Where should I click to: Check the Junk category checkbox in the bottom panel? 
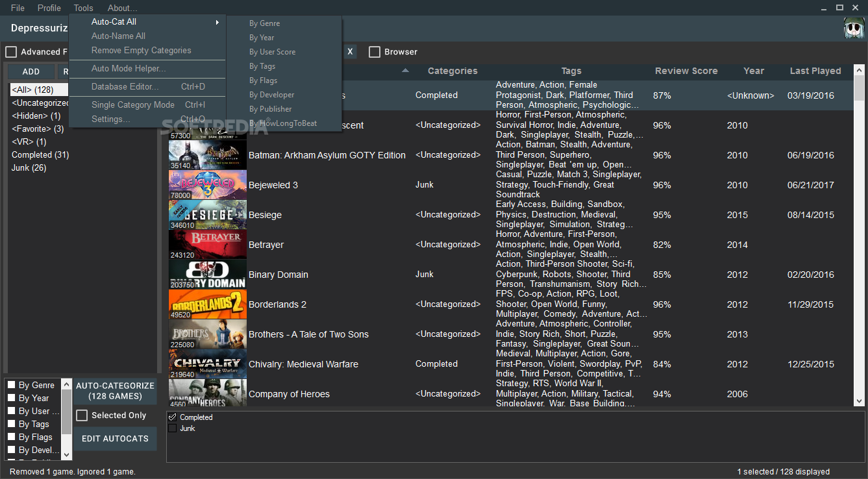(172, 428)
